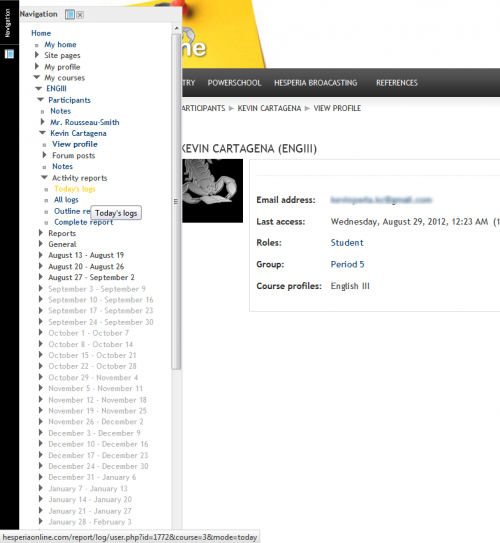The image size is (500, 543).
Task: Collapse the Activity reports node
Action: pos(44,177)
